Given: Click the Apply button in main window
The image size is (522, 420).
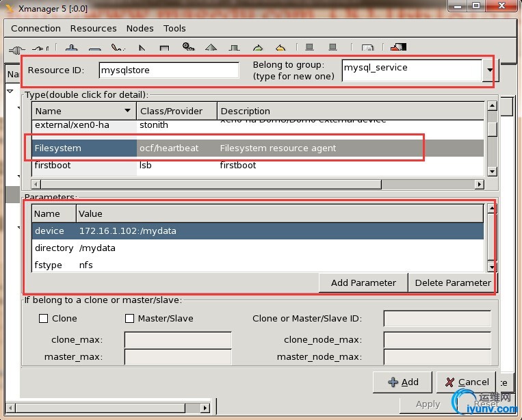Looking at the screenshot, I should 428,404.
